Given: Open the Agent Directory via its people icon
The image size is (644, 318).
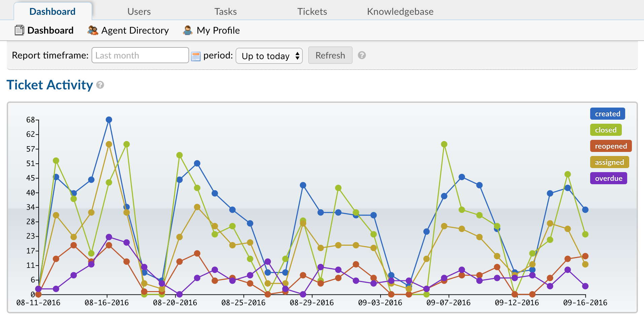Looking at the screenshot, I should tap(92, 30).
